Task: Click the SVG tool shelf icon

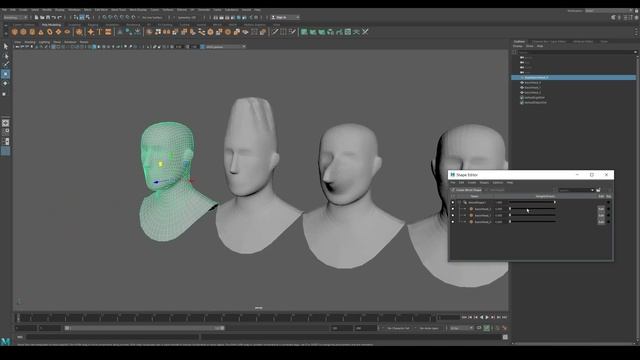Action: click(x=108, y=32)
